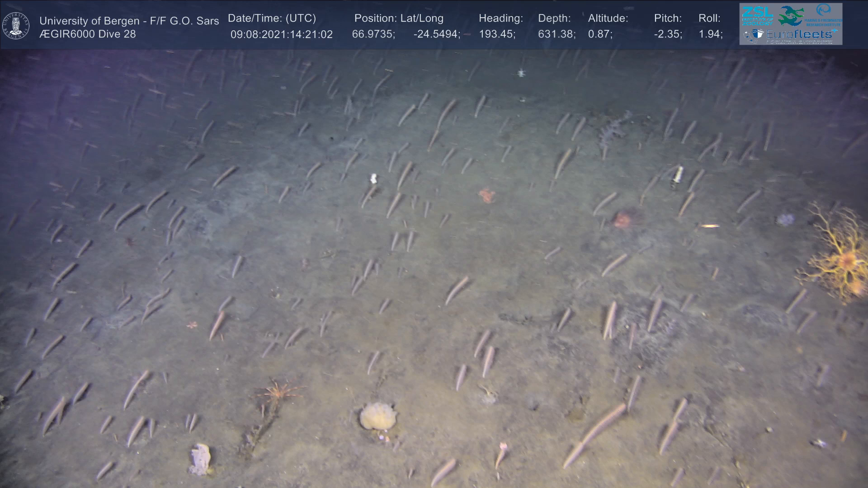The height and width of the screenshot is (488, 868).
Task: Click the latitude value 66.9735
Action: [373, 34]
